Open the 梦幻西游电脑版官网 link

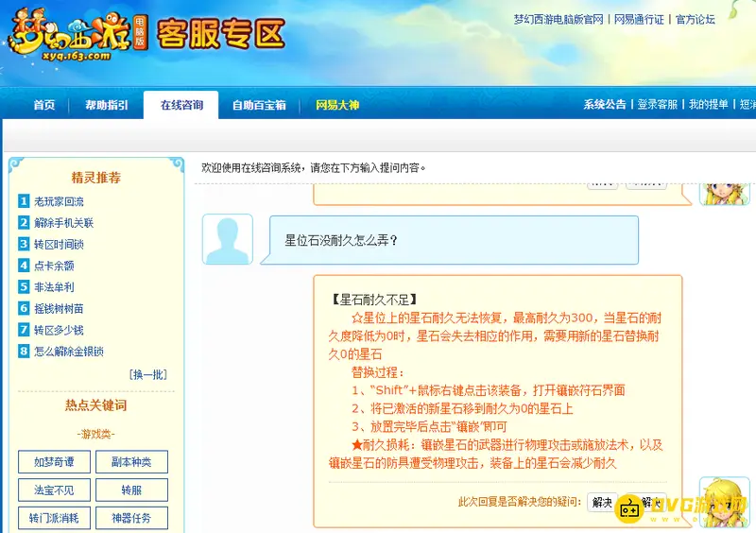pyautogui.click(x=558, y=19)
